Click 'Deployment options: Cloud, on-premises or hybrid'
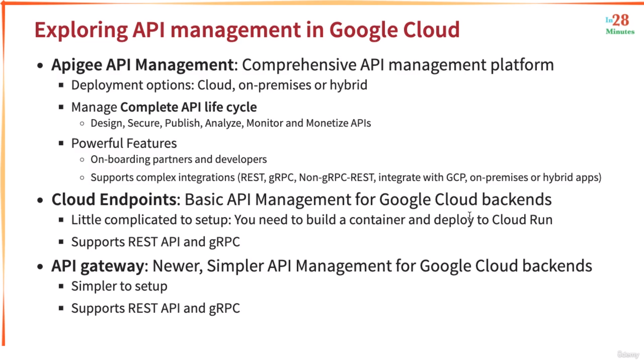This screenshot has height=362, width=644. click(x=219, y=85)
